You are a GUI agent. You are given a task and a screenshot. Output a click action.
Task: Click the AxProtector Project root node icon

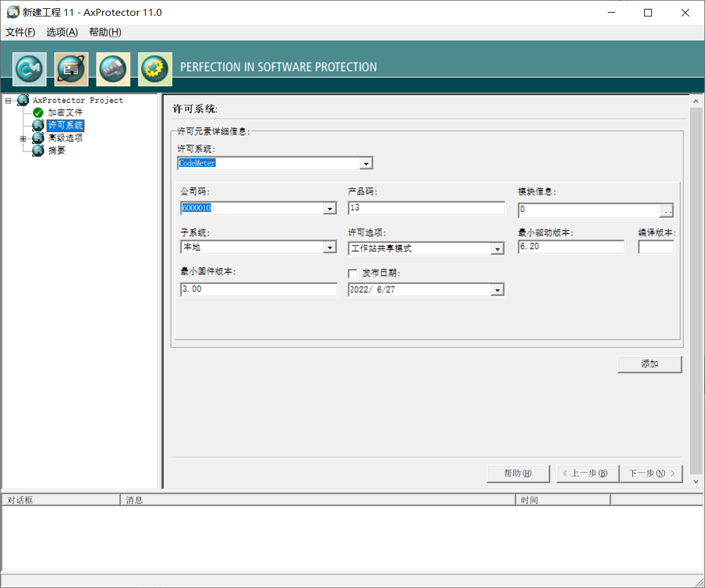pos(23,101)
